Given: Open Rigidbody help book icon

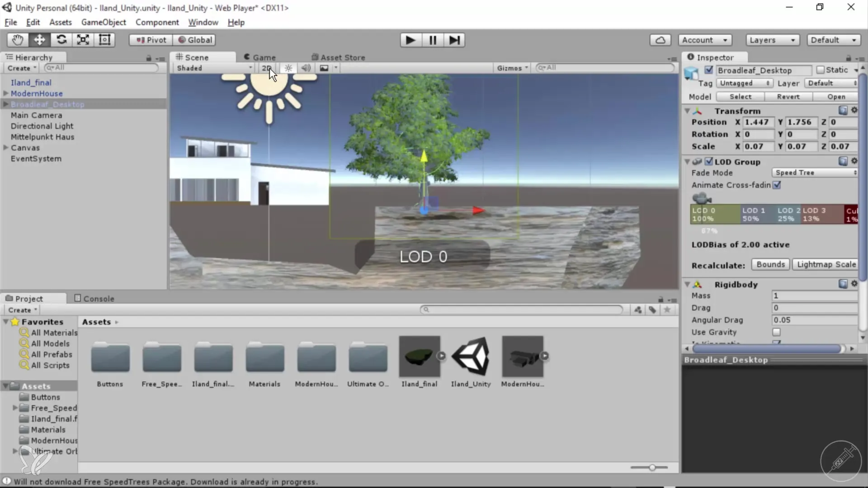Looking at the screenshot, I should (843, 284).
